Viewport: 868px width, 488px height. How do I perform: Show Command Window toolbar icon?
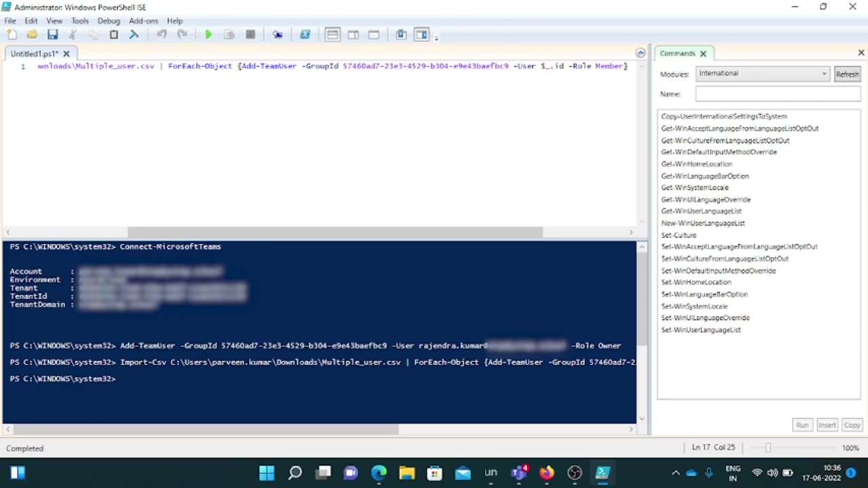click(401, 35)
